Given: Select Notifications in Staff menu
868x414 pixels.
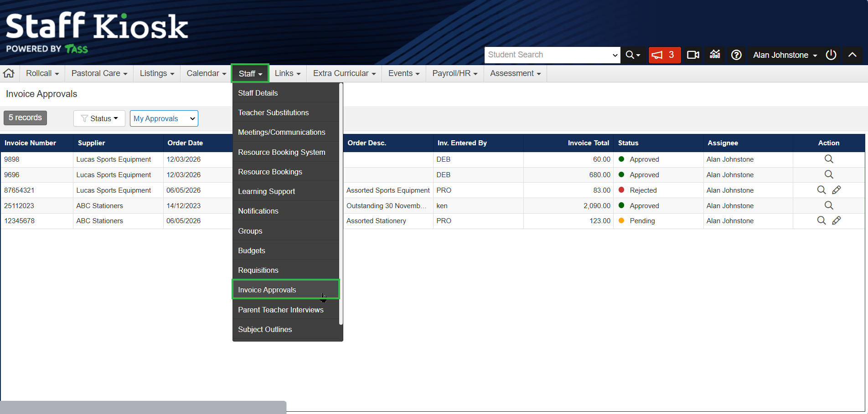Looking at the screenshot, I should pos(286,211).
